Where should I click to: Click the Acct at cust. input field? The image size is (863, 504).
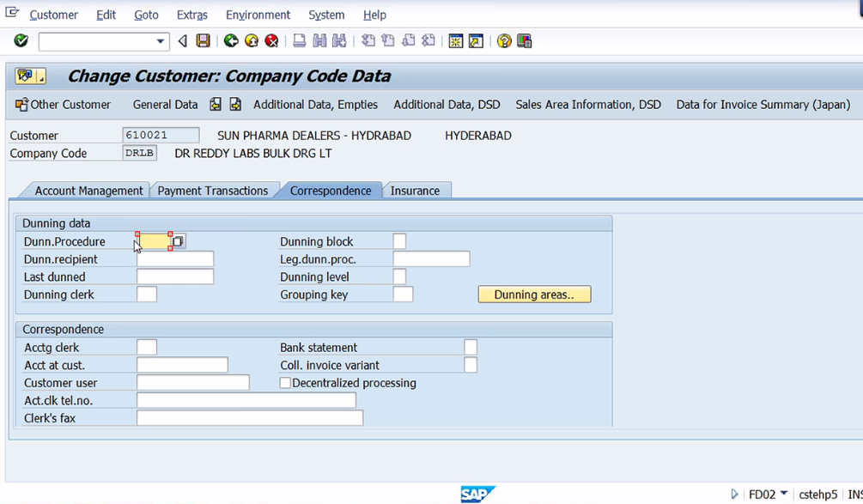pyautogui.click(x=182, y=365)
